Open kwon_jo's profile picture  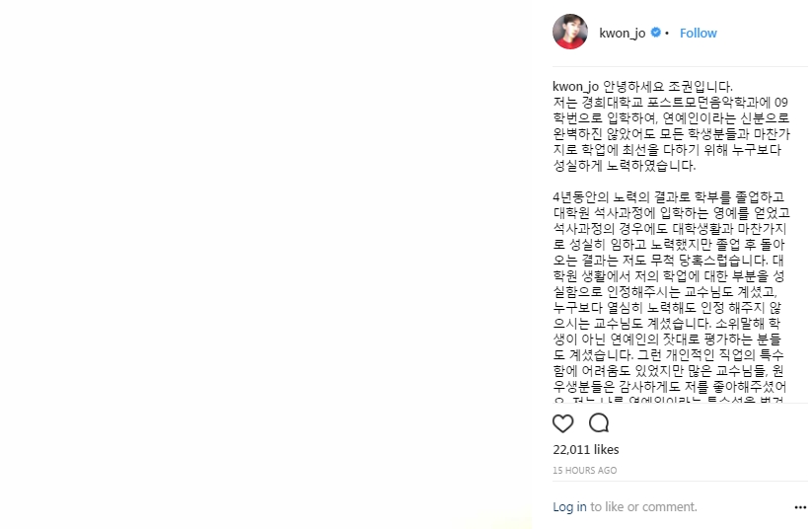[570, 33]
